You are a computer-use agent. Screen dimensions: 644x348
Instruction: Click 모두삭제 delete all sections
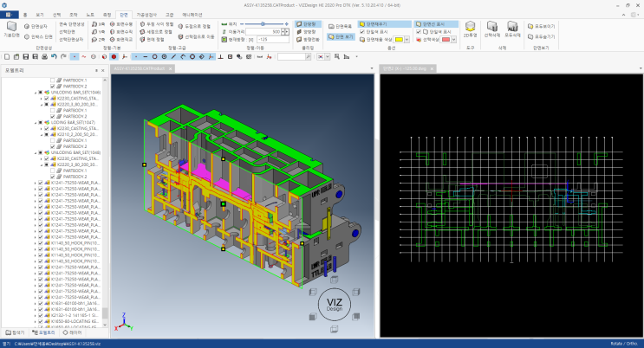pyautogui.click(x=512, y=29)
